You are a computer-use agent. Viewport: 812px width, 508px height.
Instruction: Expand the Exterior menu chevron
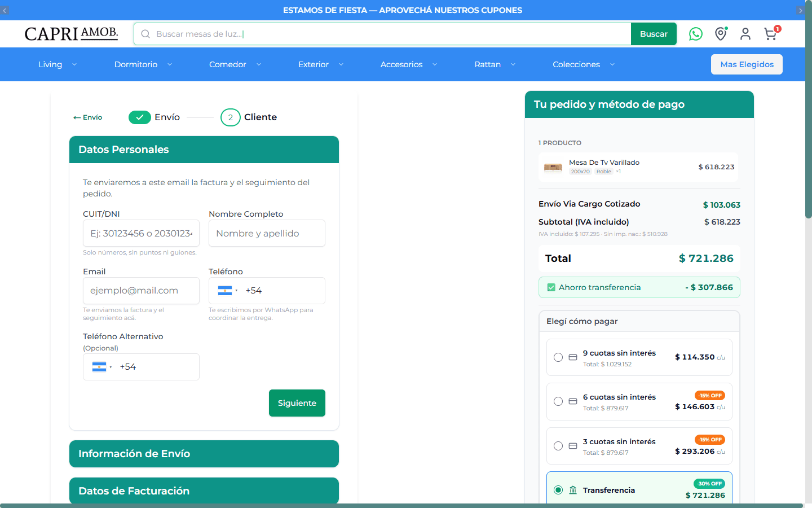[x=341, y=64]
